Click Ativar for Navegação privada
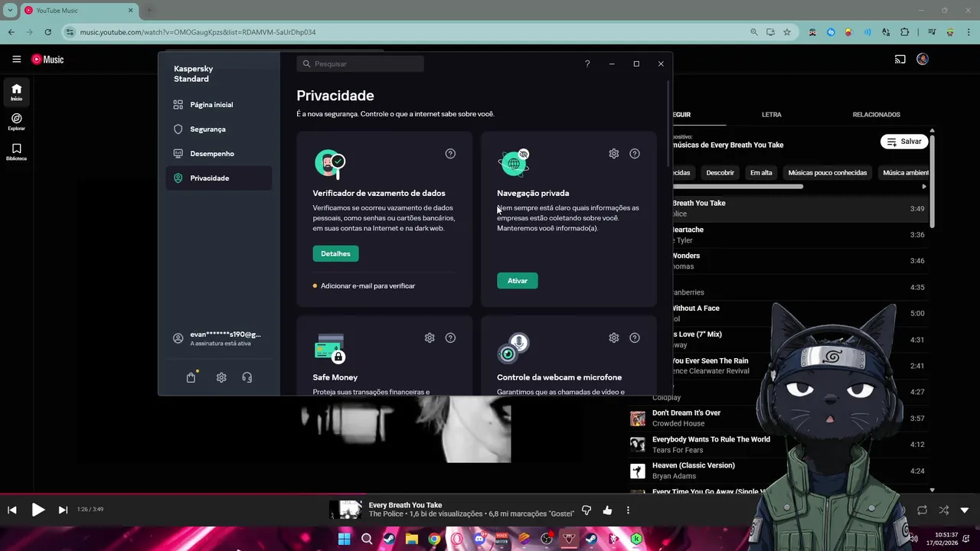The image size is (980, 551). (518, 281)
